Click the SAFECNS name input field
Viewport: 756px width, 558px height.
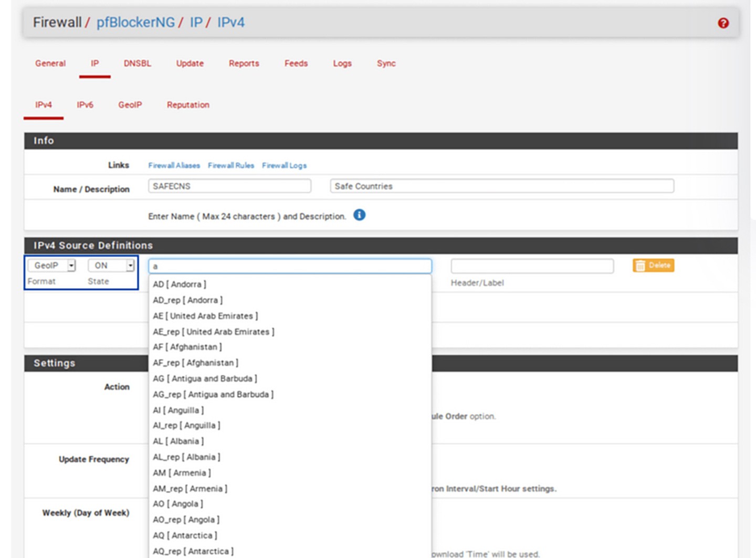[x=229, y=186]
